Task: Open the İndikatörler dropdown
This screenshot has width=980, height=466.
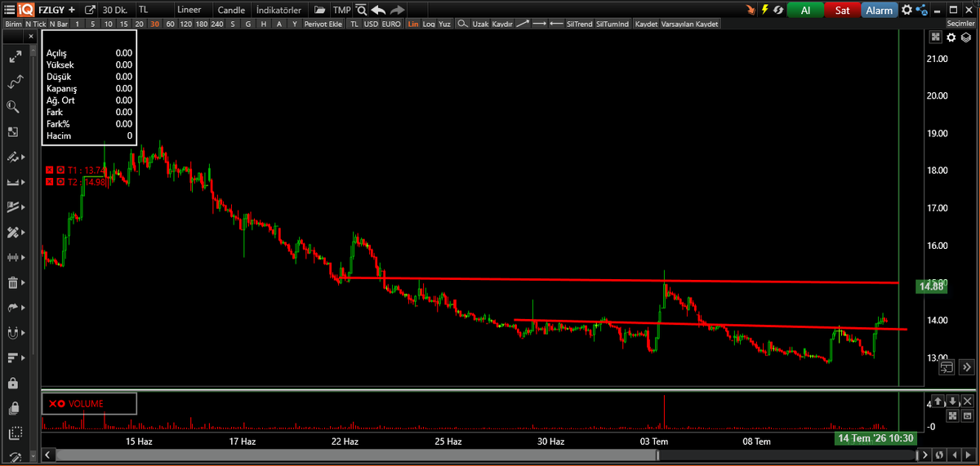Action: pyautogui.click(x=278, y=10)
